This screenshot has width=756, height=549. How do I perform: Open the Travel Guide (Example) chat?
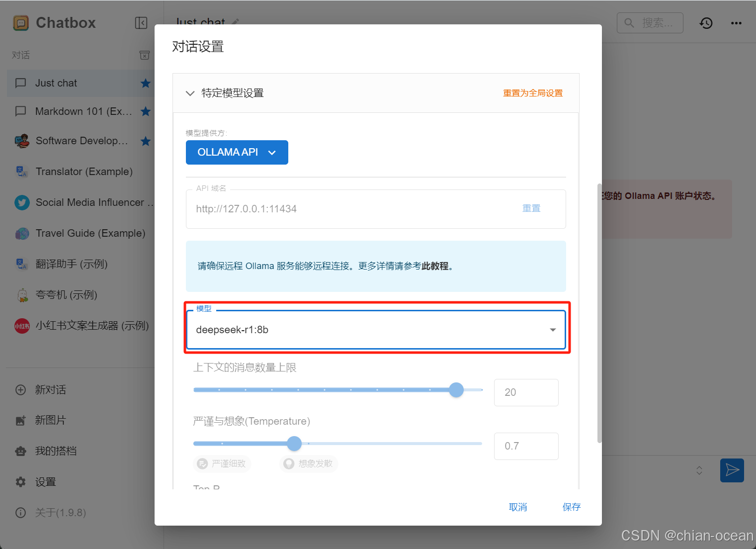[x=81, y=233]
